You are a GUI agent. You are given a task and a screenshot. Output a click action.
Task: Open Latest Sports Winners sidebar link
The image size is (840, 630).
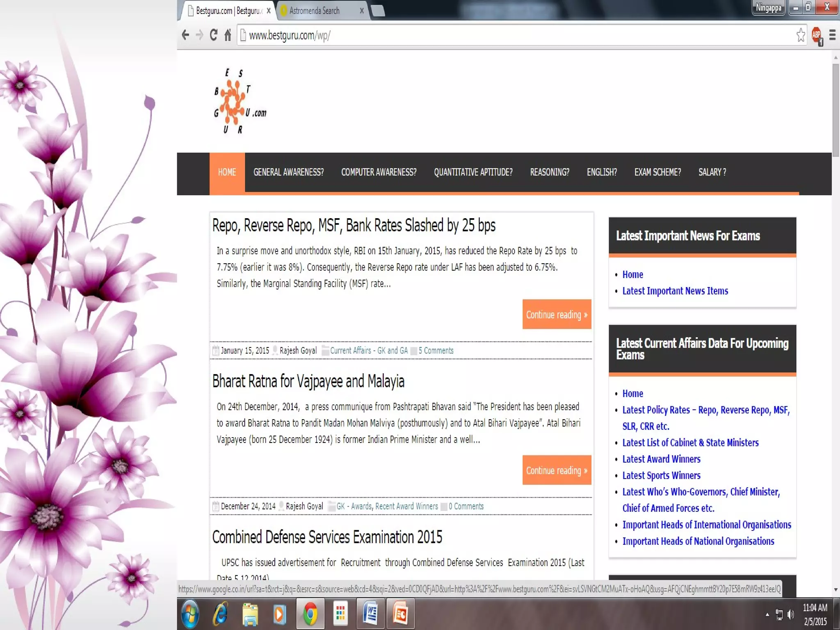tap(662, 476)
